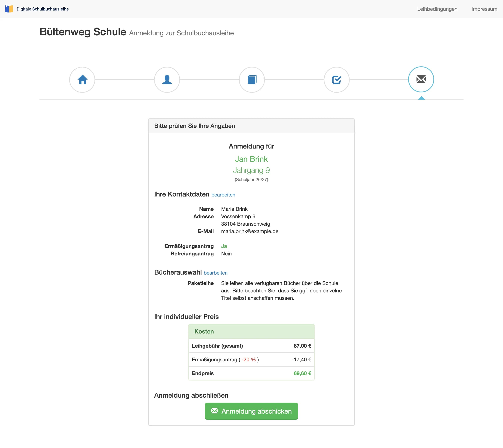Click the Kosten table header
Image resolution: width=503 pixels, height=448 pixels.
click(x=204, y=331)
